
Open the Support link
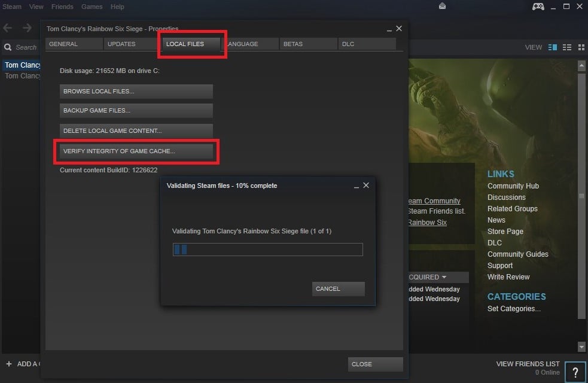coord(500,266)
